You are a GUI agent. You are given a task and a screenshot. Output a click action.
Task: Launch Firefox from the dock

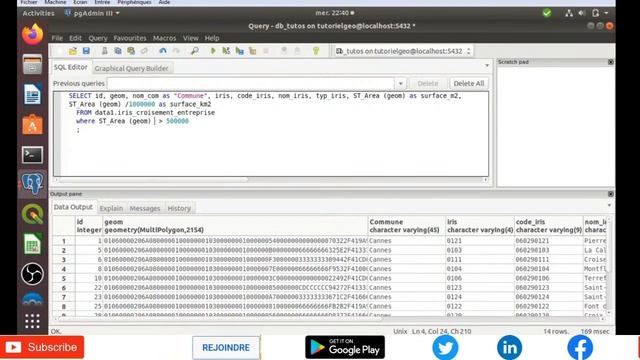click(x=32, y=34)
